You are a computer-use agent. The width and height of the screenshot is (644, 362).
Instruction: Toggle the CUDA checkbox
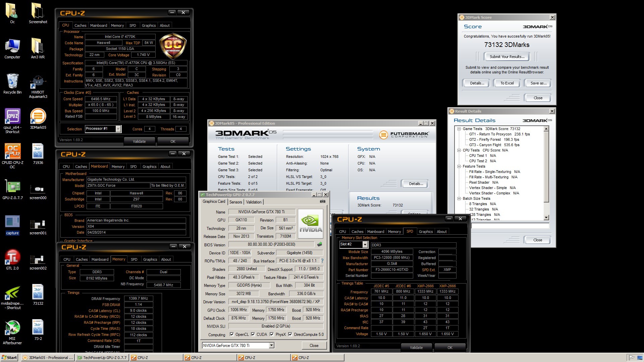tap(253, 335)
